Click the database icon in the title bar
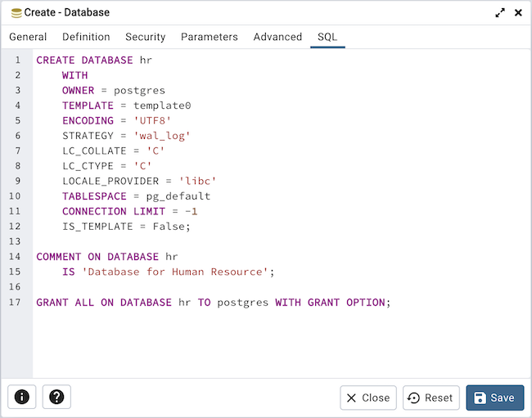This screenshot has height=418, width=532. 16,12
